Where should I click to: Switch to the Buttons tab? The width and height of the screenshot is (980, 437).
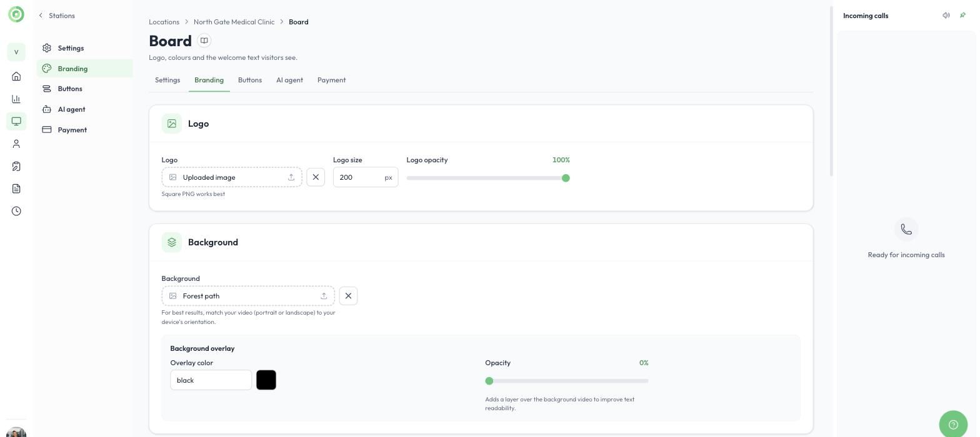pyautogui.click(x=250, y=80)
